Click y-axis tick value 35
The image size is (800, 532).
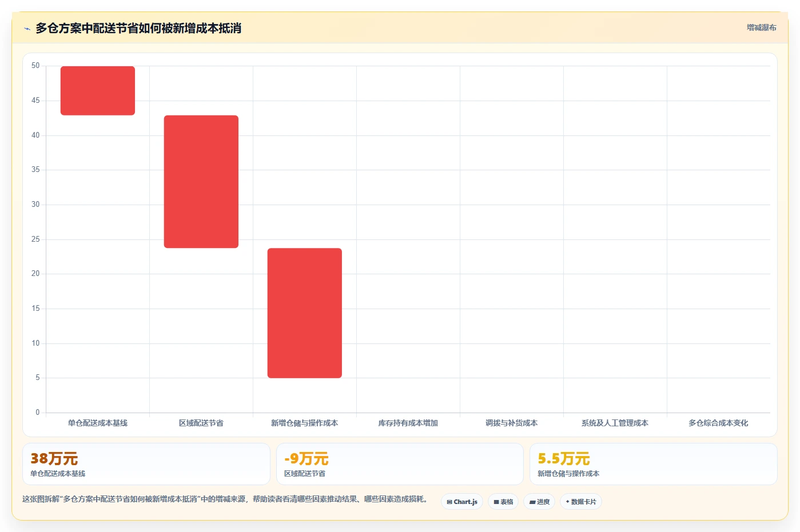coord(35,170)
